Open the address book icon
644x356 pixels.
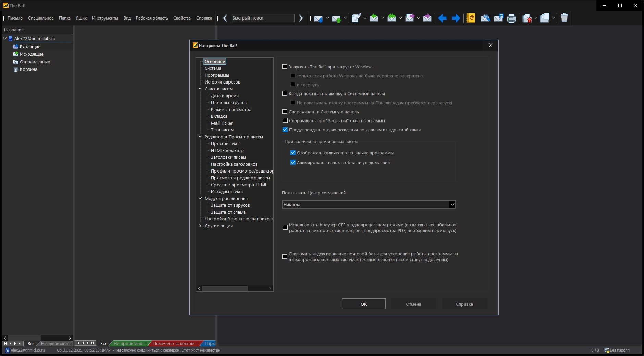pos(471,18)
